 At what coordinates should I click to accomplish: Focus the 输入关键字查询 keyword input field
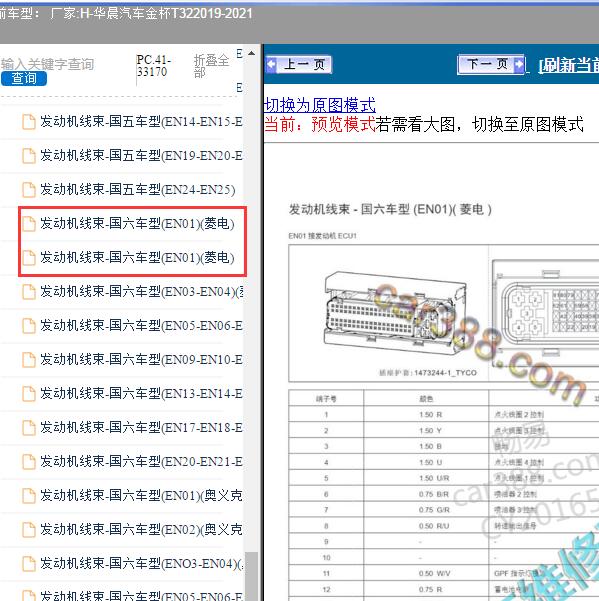tap(48, 64)
